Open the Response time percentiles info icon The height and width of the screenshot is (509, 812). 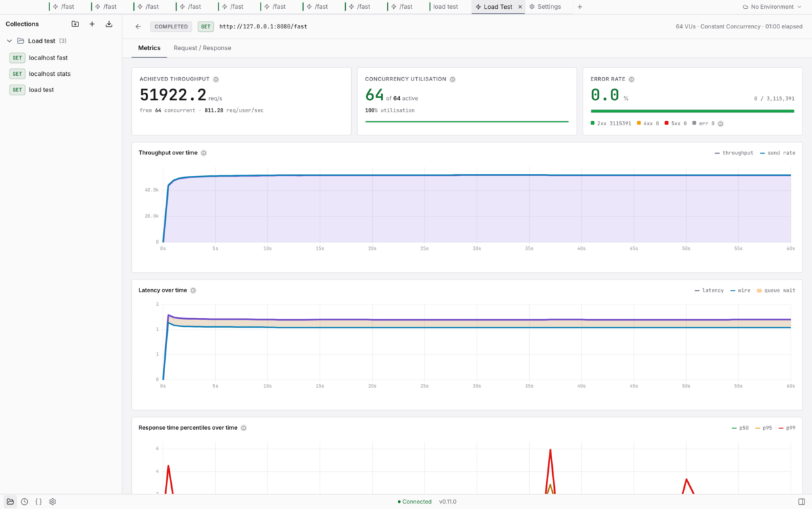click(244, 428)
